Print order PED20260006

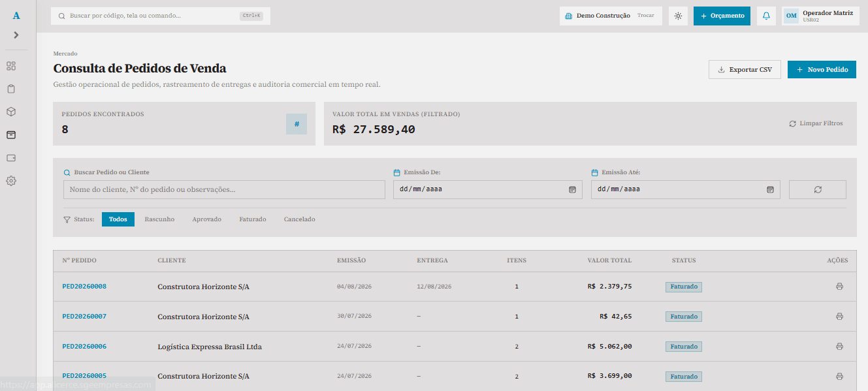click(x=839, y=347)
